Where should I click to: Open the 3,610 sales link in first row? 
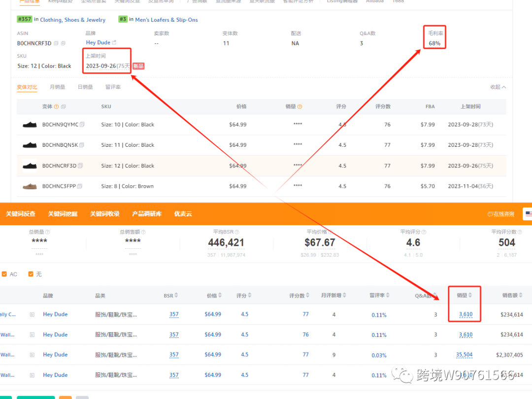pyautogui.click(x=465, y=314)
